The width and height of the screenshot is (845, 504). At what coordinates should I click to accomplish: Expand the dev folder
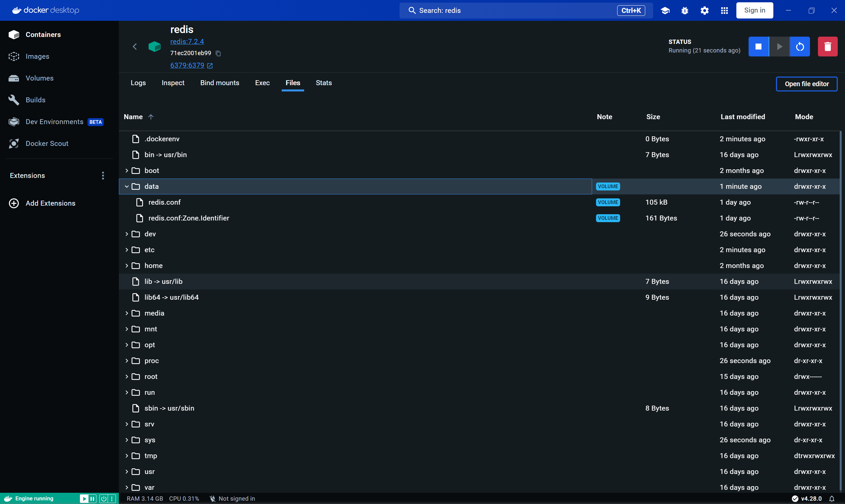127,234
